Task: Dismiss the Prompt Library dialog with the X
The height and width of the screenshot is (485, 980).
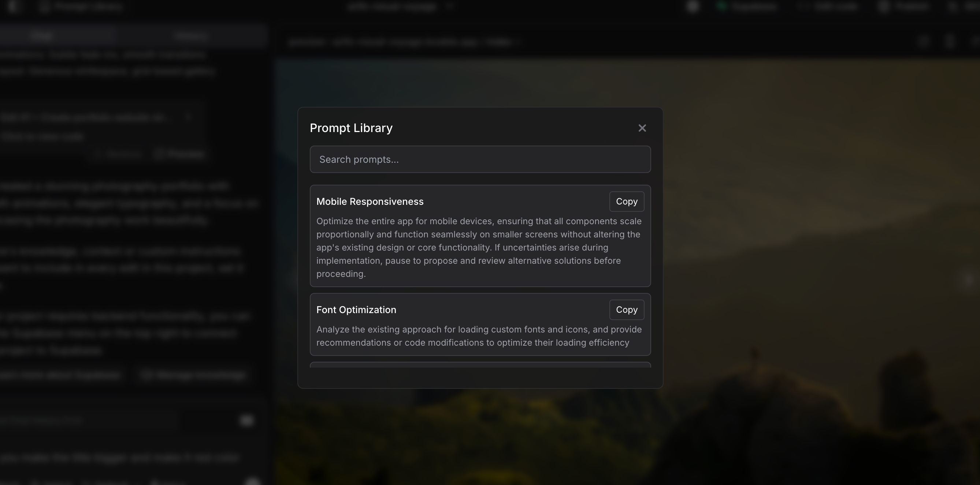Action: click(642, 128)
